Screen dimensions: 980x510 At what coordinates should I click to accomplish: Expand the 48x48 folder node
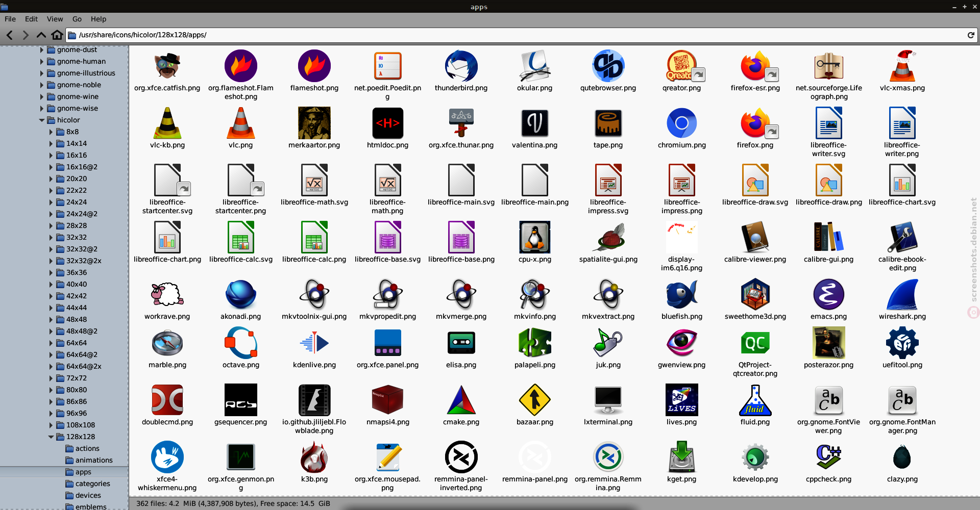pyautogui.click(x=51, y=320)
